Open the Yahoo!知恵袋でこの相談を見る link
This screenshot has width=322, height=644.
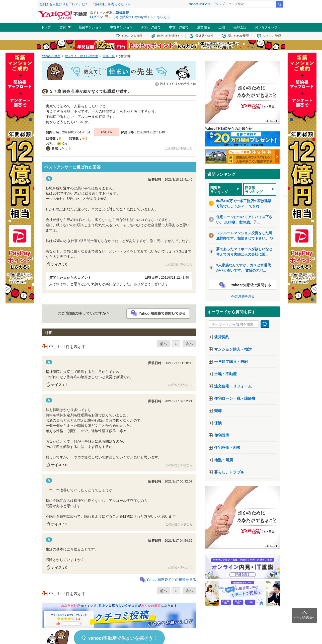coord(171,580)
